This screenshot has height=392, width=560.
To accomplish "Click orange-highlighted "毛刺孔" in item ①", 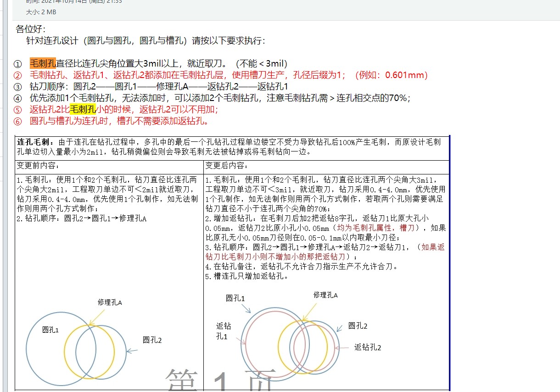I will click(43, 63).
